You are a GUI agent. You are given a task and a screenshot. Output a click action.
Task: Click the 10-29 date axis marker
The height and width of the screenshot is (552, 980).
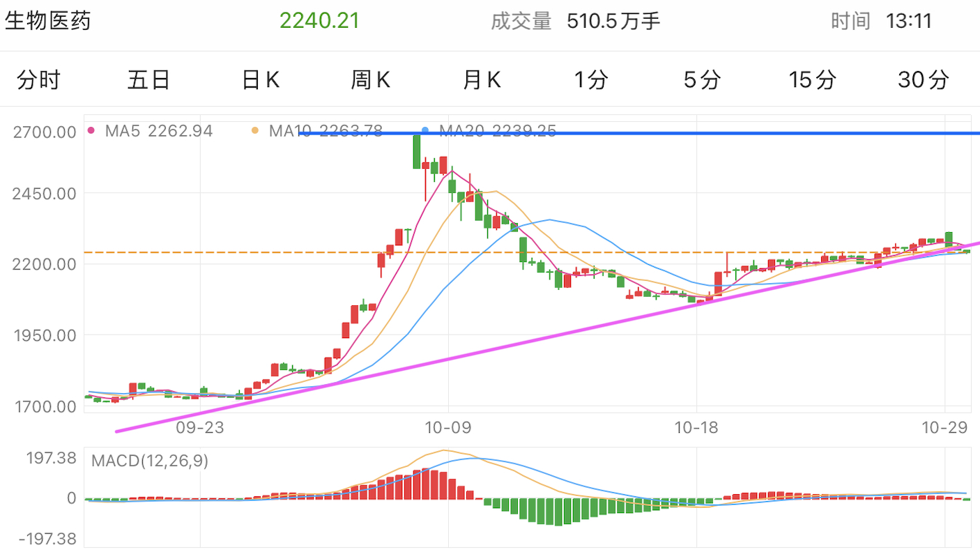click(x=944, y=427)
